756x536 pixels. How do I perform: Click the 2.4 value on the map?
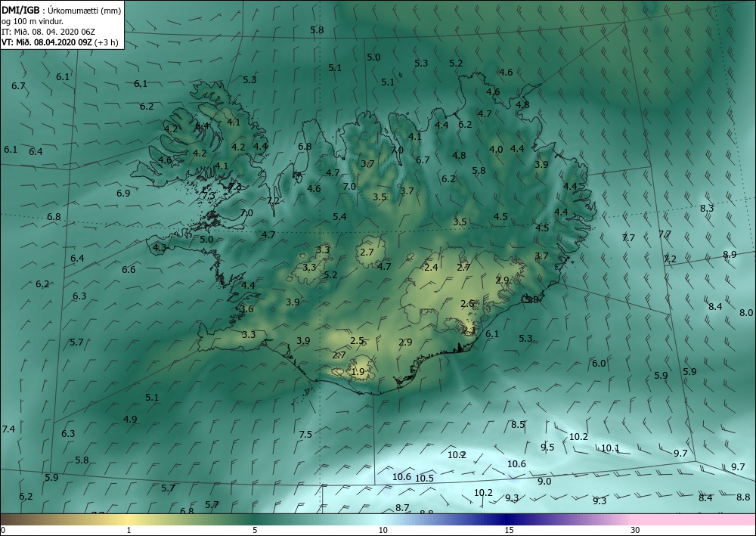click(431, 267)
